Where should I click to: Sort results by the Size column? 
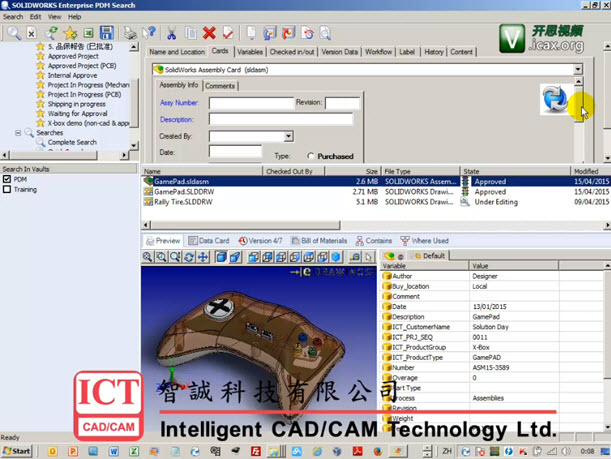pyautogui.click(x=353, y=171)
